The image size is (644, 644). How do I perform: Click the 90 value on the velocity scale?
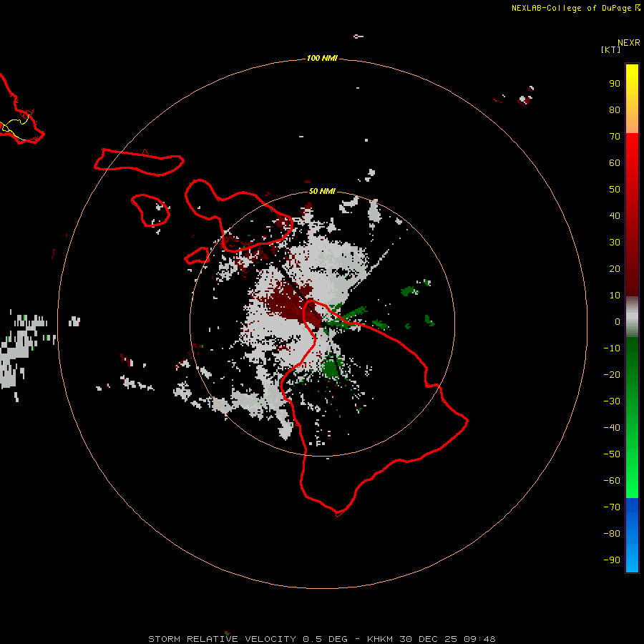pos(615,84)
